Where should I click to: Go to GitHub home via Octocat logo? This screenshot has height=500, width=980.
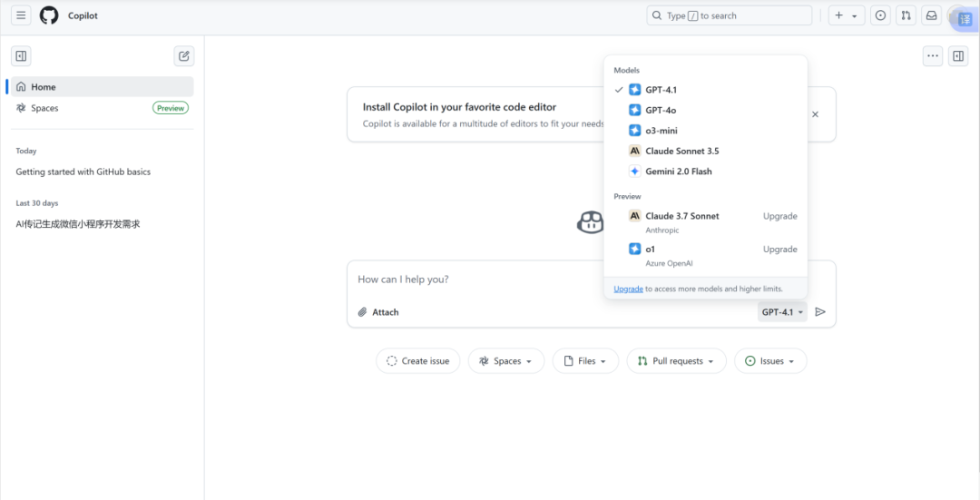pos(49,15)
